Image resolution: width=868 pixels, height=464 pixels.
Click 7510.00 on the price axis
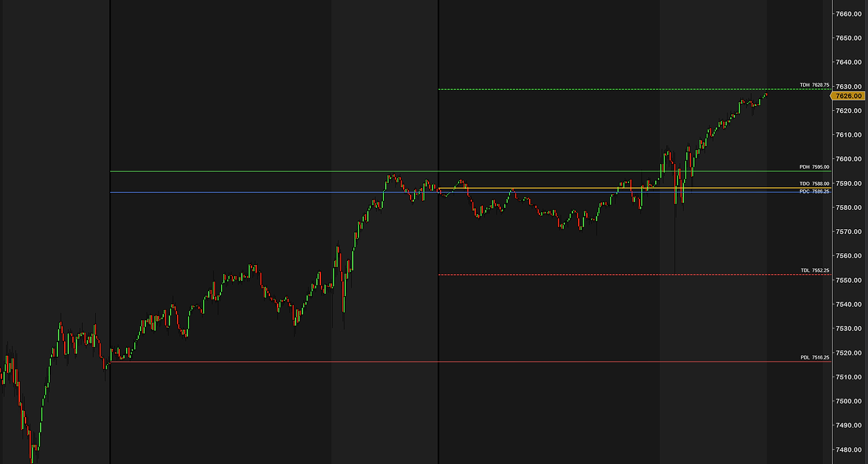(x=849, y=377)
